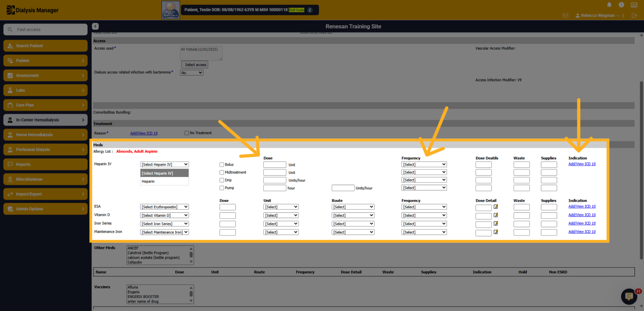
Task: Expand the Labs sidebar menu
Action: point(45,90)
